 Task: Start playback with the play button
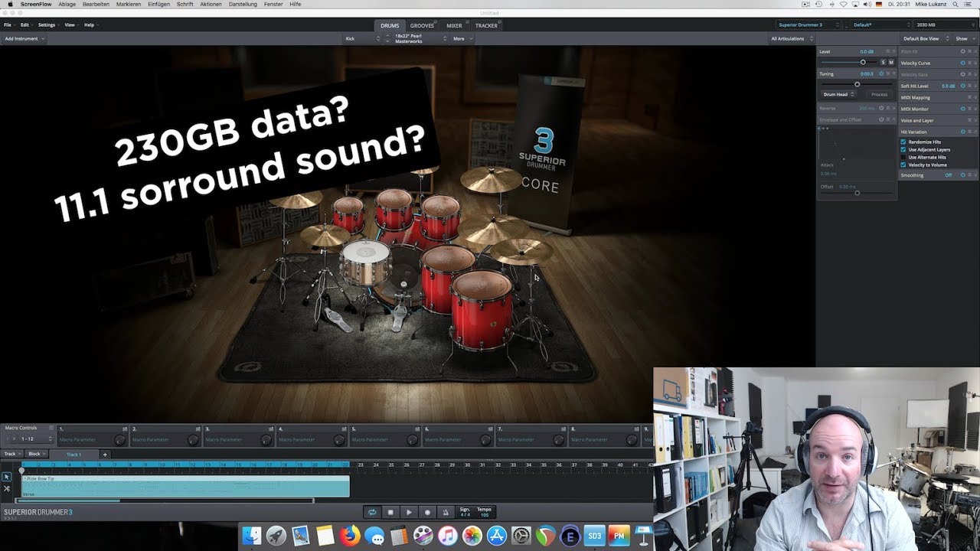(x=409, y=512)
